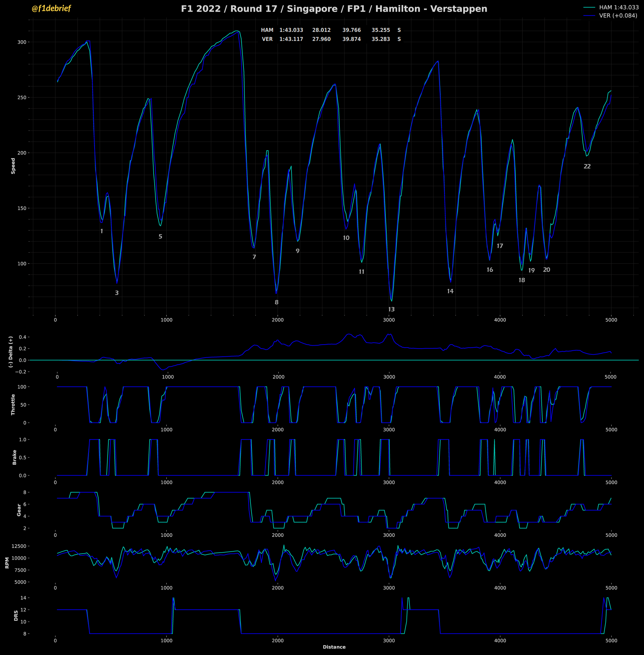Click turn 13 marker label
The width and height of the screenshot is (644, 655).
click(x=391, y=309)
